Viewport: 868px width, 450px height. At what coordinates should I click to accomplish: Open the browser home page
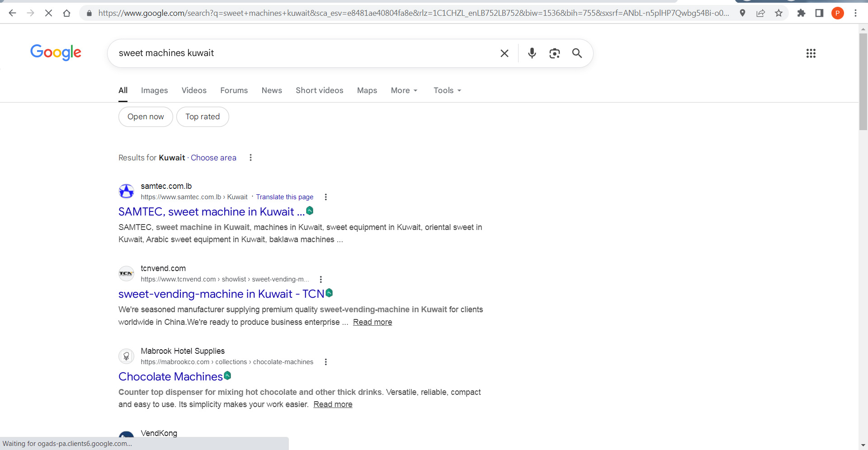pyautogui.click(x=66, y=13)
